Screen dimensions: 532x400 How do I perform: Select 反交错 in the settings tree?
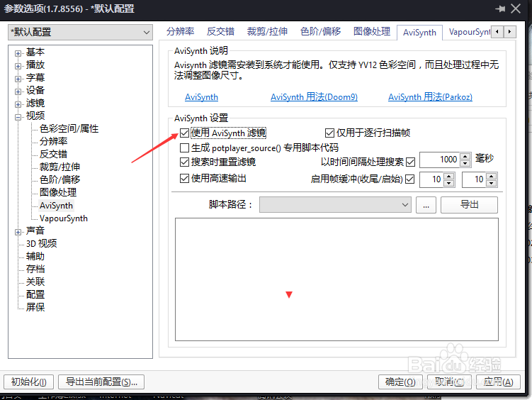[53, 154]
